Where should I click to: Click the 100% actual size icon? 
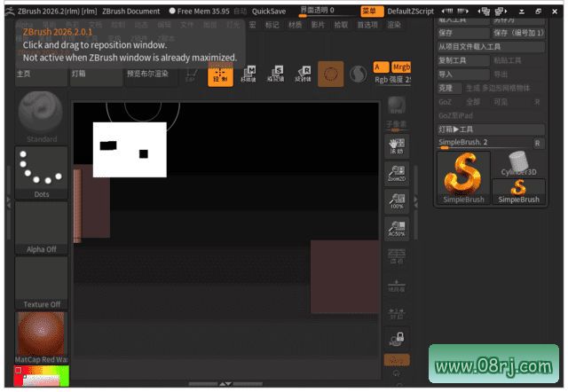point(397,201)
